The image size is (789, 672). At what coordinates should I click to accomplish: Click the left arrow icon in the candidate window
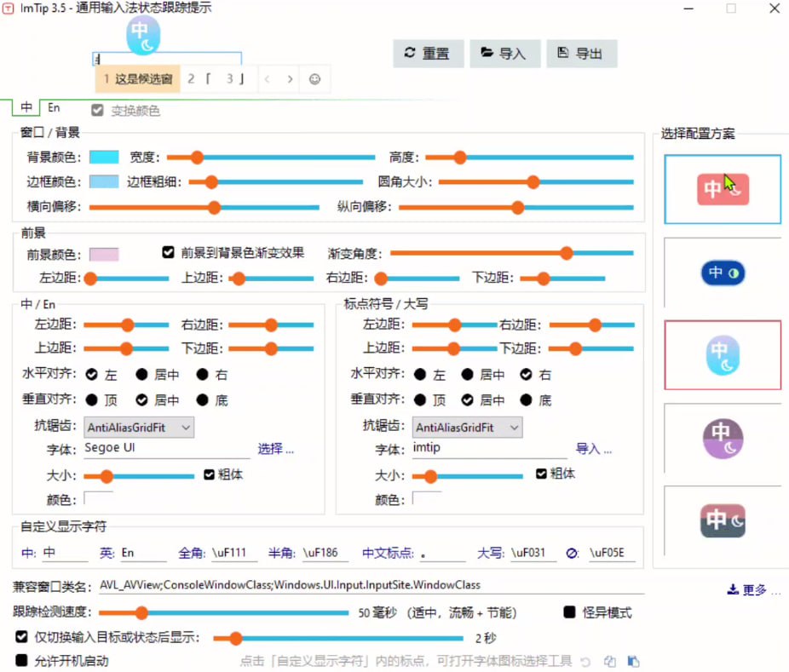[267, 78]
